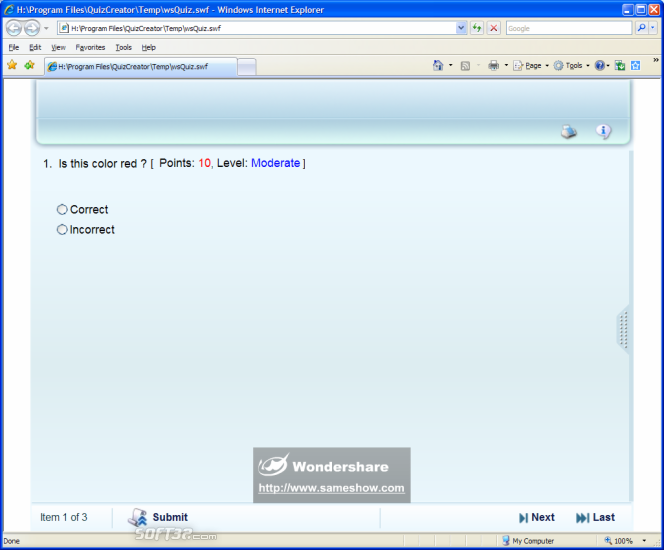
Task: Click the browser Forward arrow button
Action: click(32, 28)
